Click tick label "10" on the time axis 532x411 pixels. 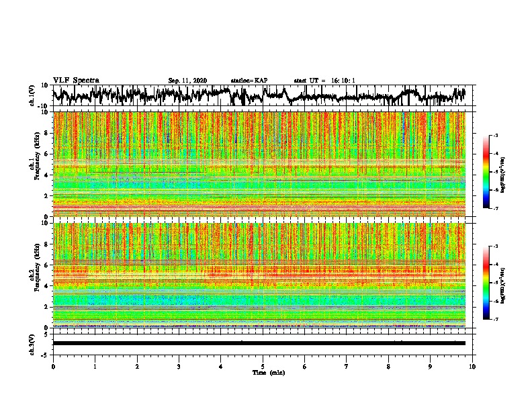tap(472, 367)
